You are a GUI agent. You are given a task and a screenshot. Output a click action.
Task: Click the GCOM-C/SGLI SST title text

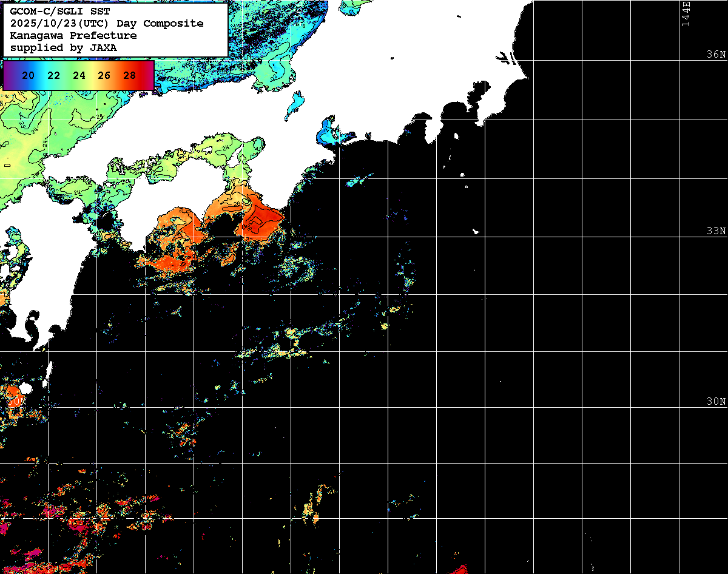(x=60, y=12)
